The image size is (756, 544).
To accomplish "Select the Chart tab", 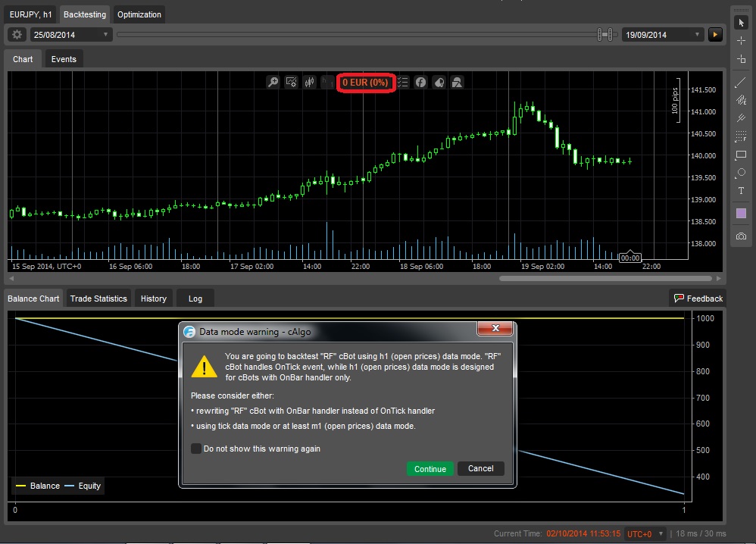I will coord(23,59).
